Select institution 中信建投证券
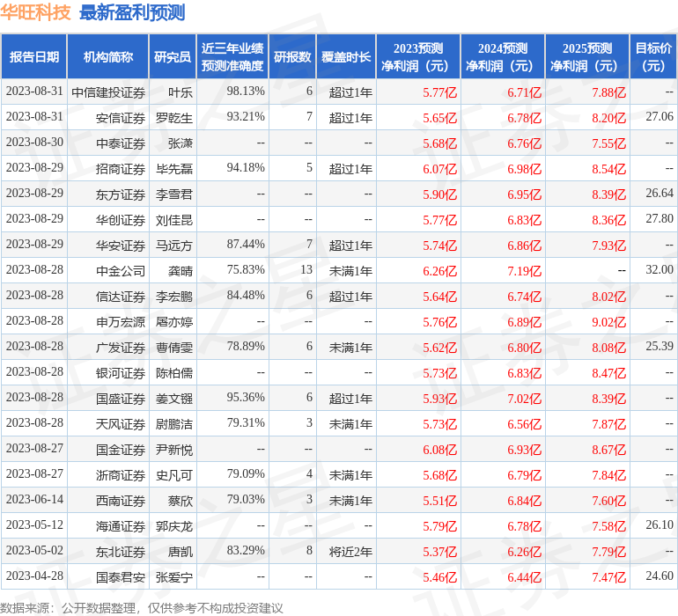Viewport: 678px width, 616px height. point(108,92)
